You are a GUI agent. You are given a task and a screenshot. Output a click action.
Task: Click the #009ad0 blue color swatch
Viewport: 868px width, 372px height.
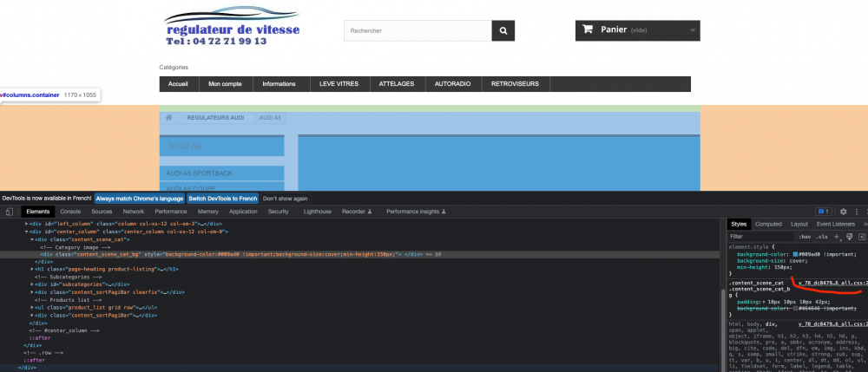coord(795,254)
